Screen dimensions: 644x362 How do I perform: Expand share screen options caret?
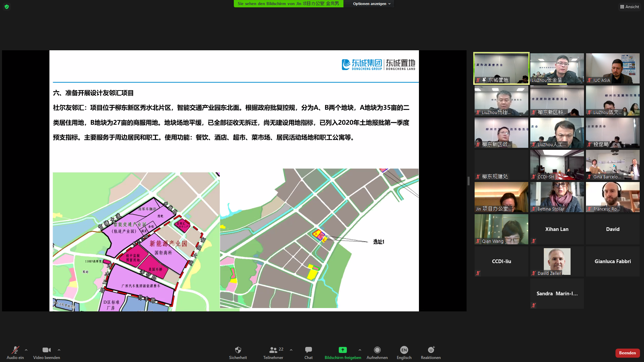(x=360, y=350)
